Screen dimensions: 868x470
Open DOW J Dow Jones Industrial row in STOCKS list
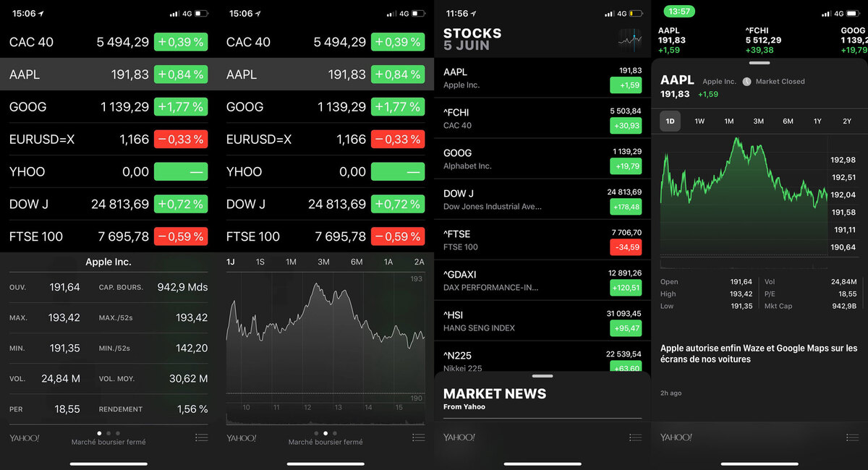542,200
